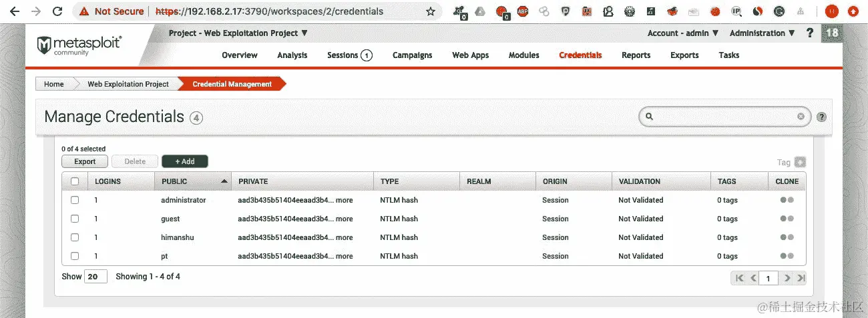Clone the guest credential
868x318 pixels.
787,219
